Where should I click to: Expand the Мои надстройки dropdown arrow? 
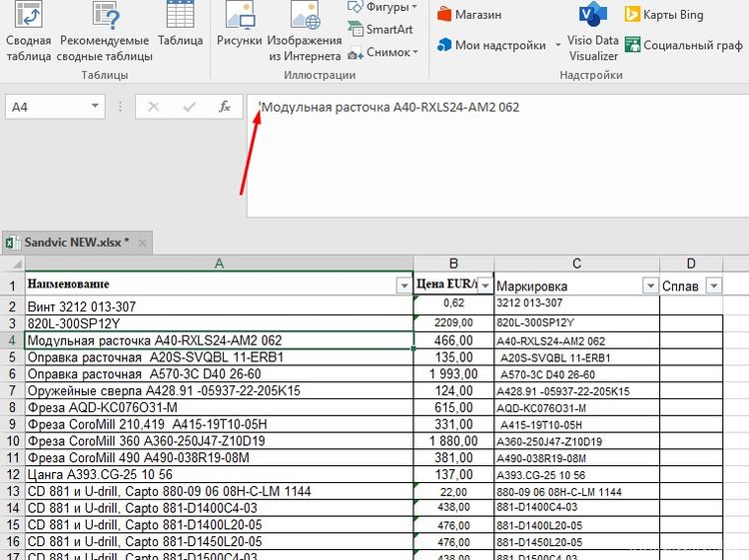[557, 45]
